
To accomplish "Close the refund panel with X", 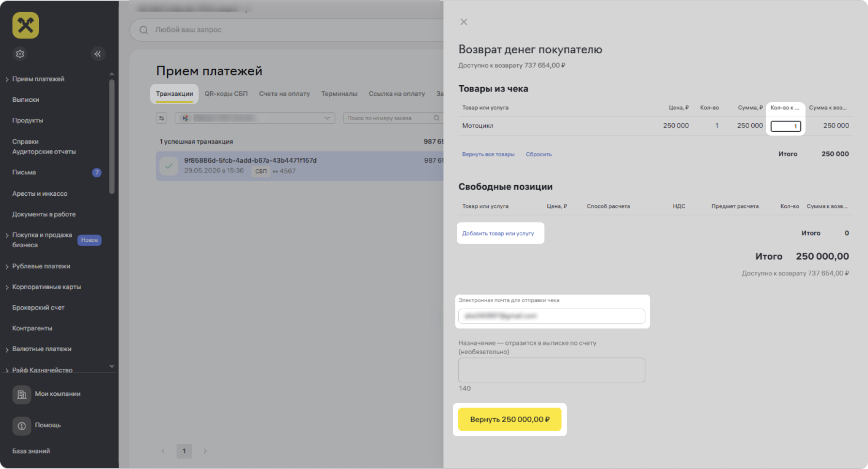I will [464, 22].
